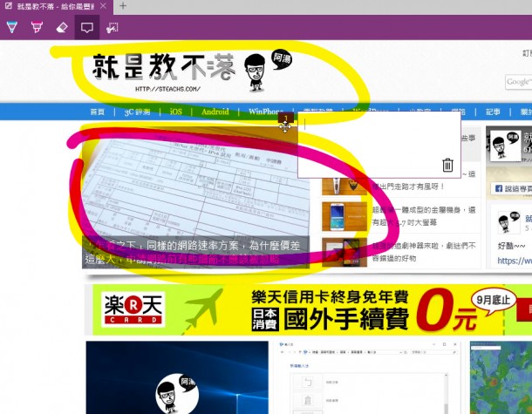Select the Eraser tool
This screenshot has height=414, width=532.
click(x=62, y=27)
